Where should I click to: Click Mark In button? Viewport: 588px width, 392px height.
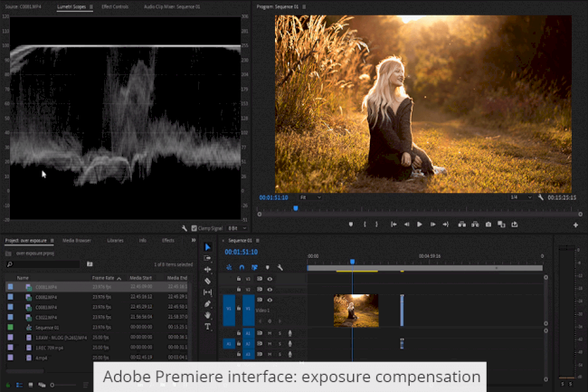[365, 225]
